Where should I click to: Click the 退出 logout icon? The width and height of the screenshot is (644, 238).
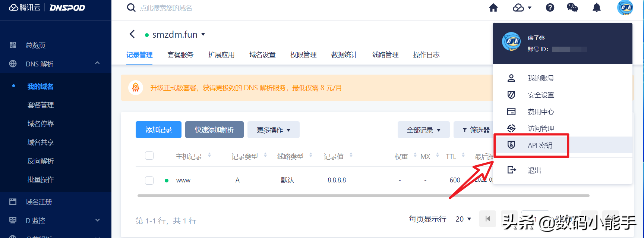[x=512, y=170]
